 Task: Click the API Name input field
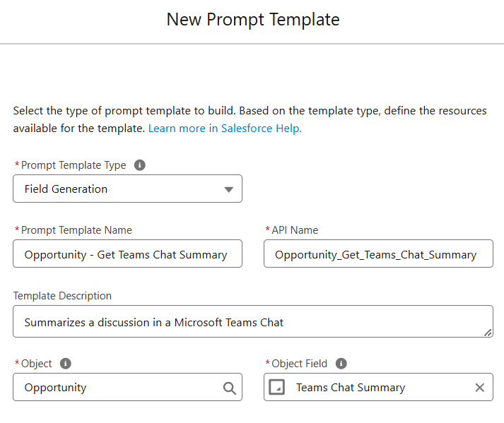[378, 254]
